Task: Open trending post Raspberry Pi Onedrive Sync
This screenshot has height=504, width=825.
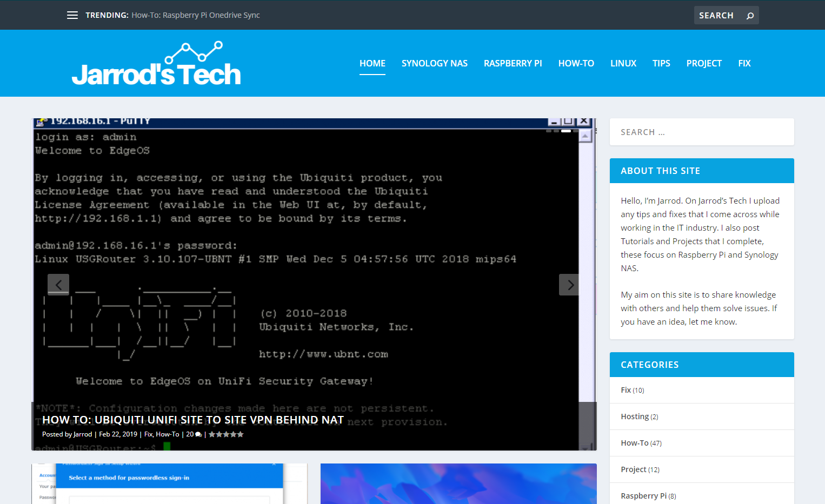Action: pos(195,15)
